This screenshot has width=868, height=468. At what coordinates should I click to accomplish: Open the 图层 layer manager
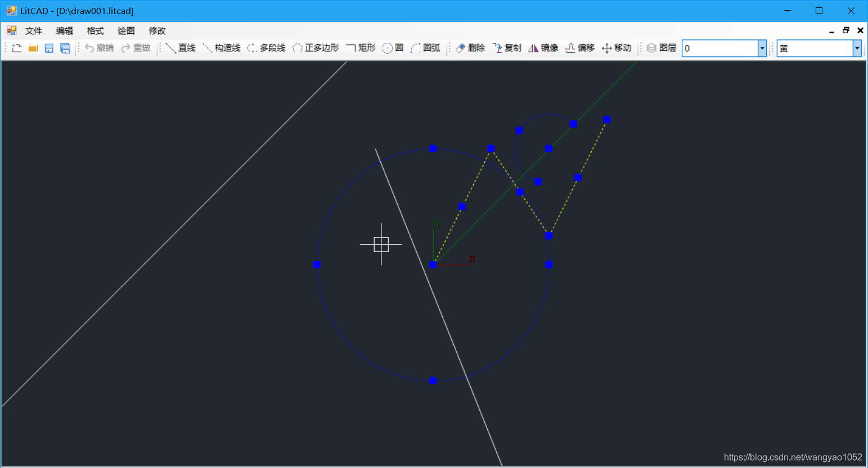[662, 48]
